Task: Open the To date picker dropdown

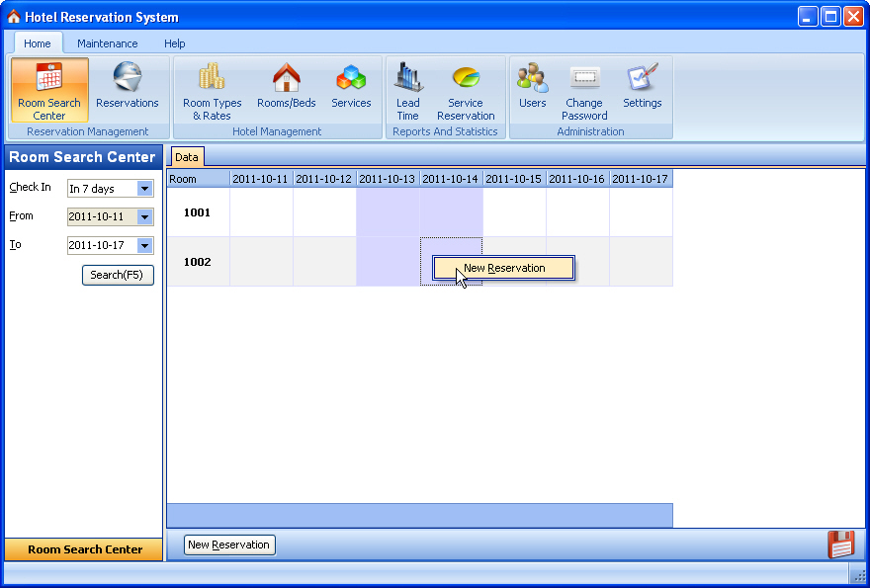Action: coord(145,246)
